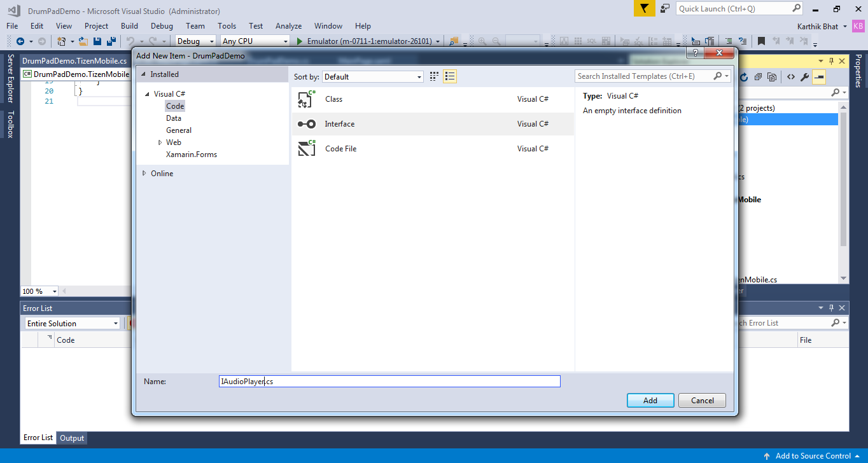Image resolution: width=868 pixels, height=463 pixels.
Task: Toggle Solution Explorer Preview Selected Items button
Action: pyautogui.click(x=819, y=77)
